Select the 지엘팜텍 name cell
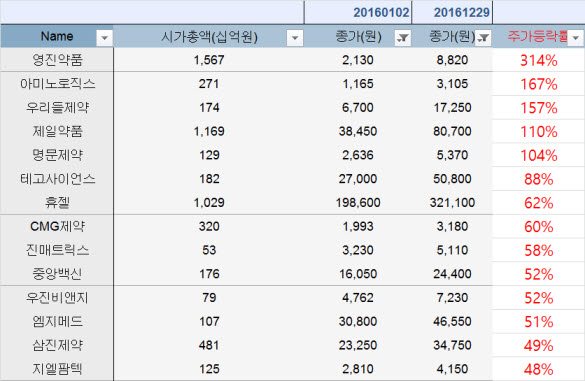 pos(57,369)
